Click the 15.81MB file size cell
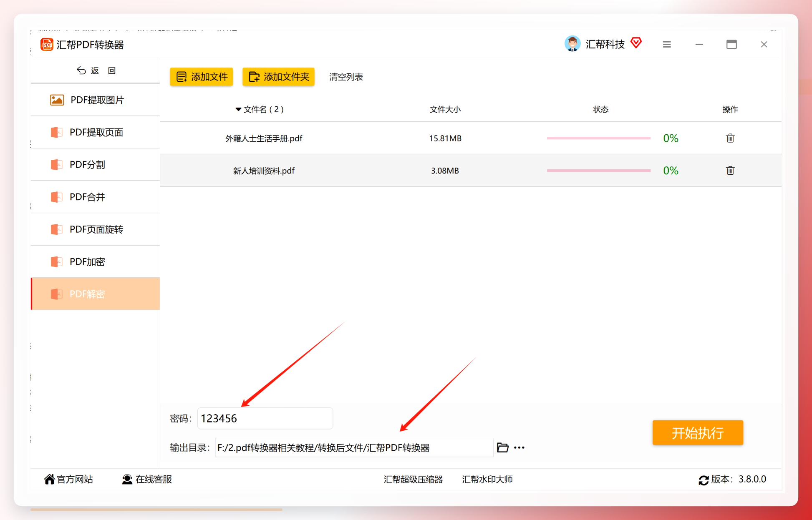Viewport: 812px width, 520px height. pyautogui.click(x=445, y=138)
